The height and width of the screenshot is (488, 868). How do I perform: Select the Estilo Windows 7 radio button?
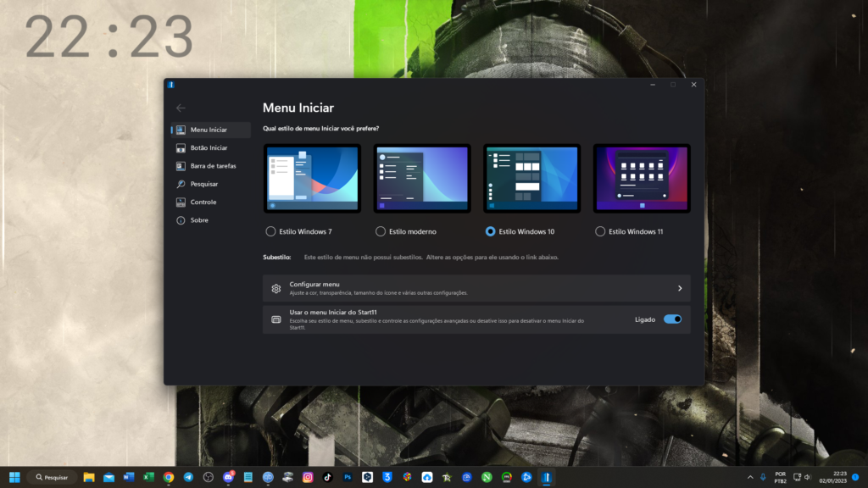(270, 231)
